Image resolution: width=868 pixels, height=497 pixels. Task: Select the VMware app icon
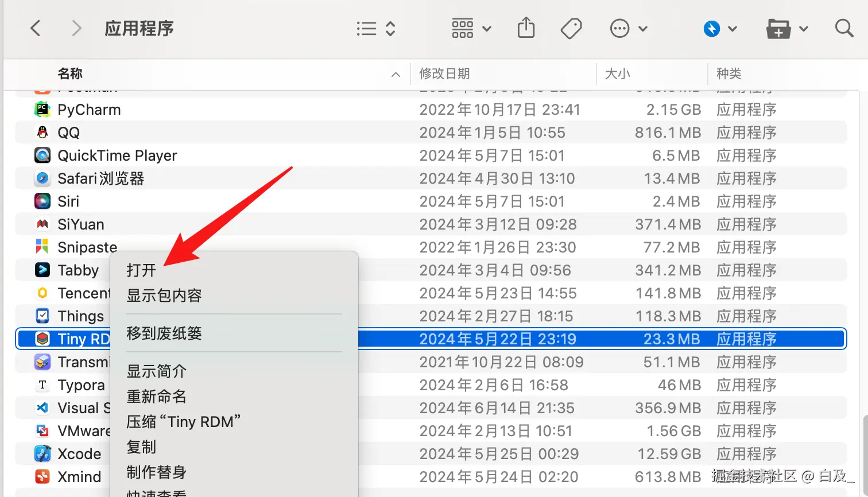[42, 430]
